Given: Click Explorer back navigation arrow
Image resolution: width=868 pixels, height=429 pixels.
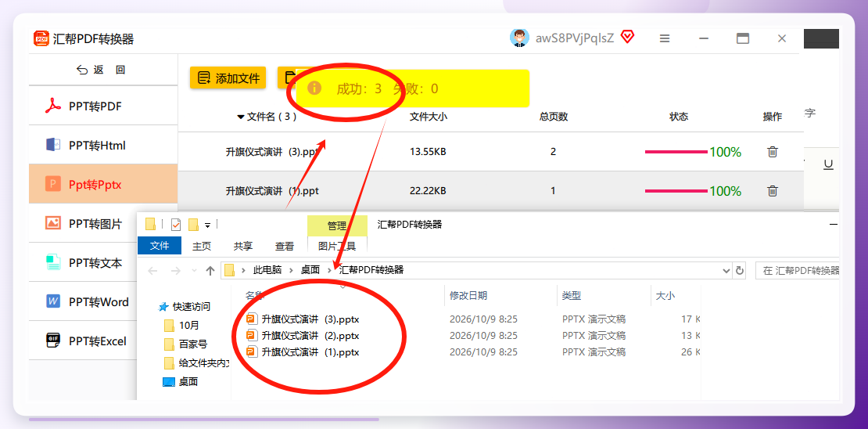Looking at the screenshot, I should (x=152, y=271).
